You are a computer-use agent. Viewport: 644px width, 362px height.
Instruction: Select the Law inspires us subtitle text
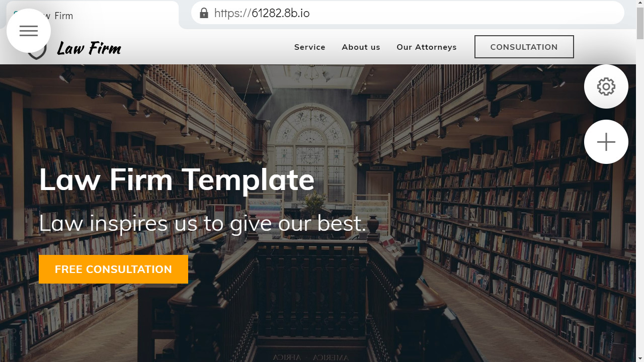203,223
